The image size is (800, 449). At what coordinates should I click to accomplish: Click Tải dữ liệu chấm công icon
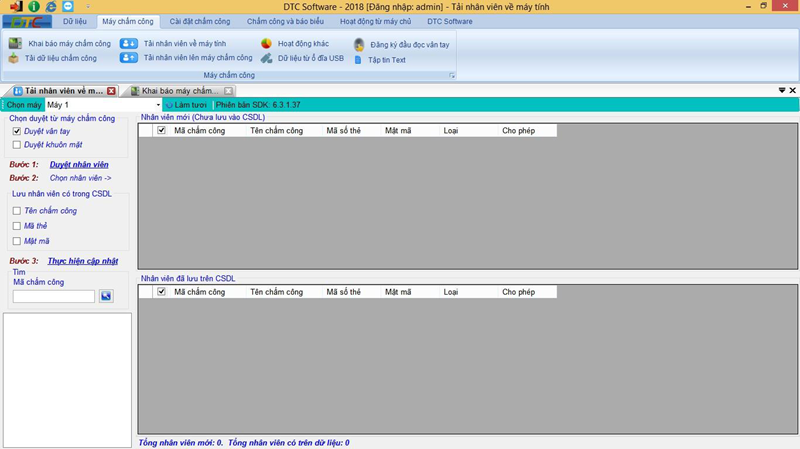pos(13,58)
